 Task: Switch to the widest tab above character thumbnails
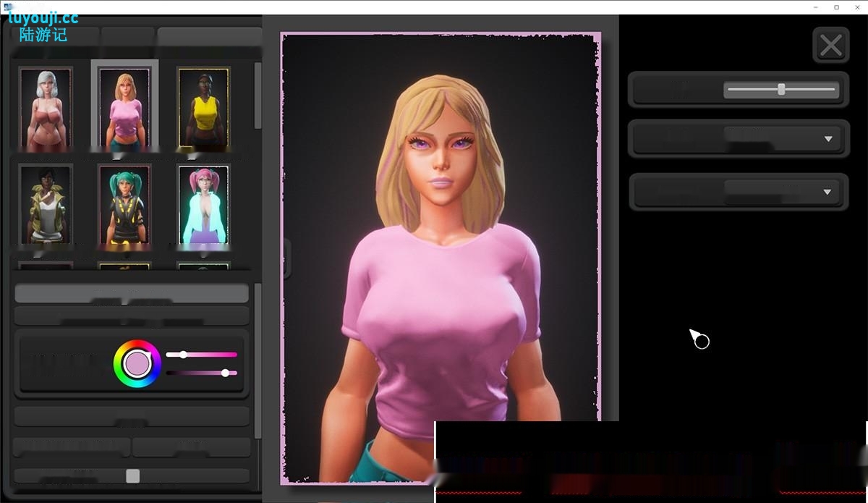pyautogui.click(x=209, y=36)
